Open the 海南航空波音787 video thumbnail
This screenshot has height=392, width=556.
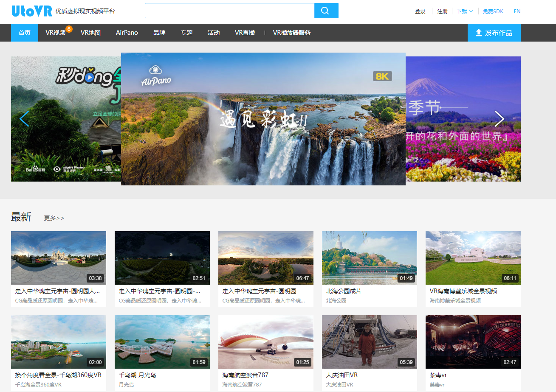pyautogui.click(x=265, y=342)
